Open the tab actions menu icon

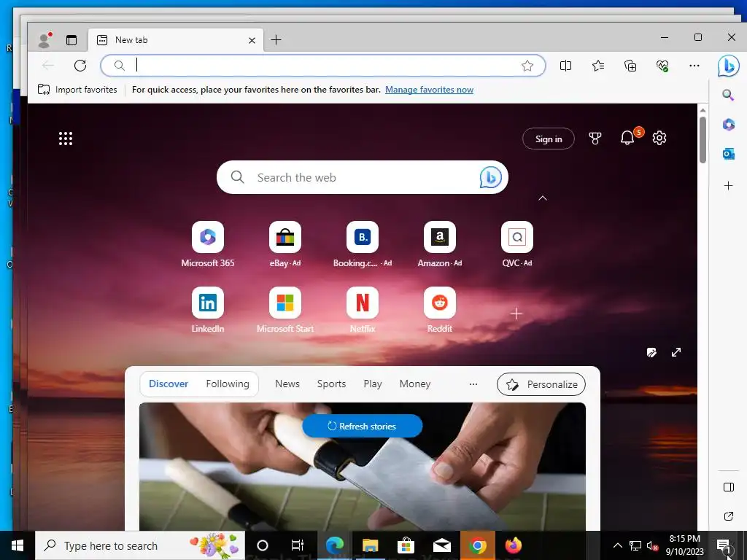coord(71,40)
